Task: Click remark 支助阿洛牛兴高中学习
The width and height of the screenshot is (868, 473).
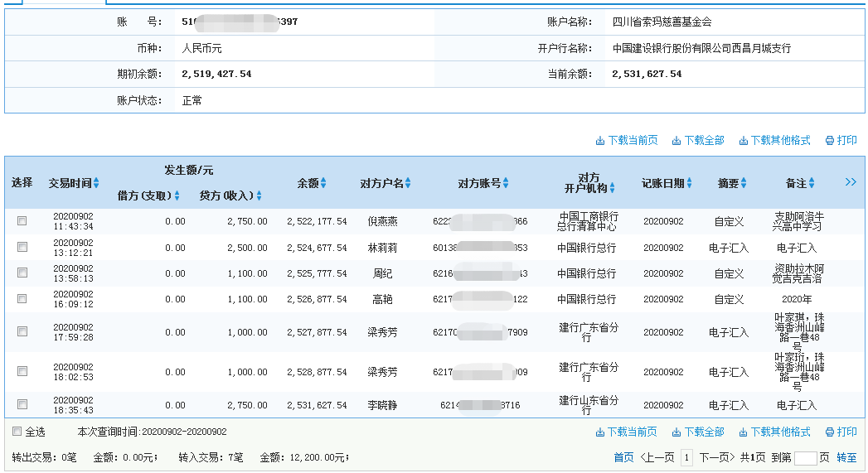Action: (798, 221)
